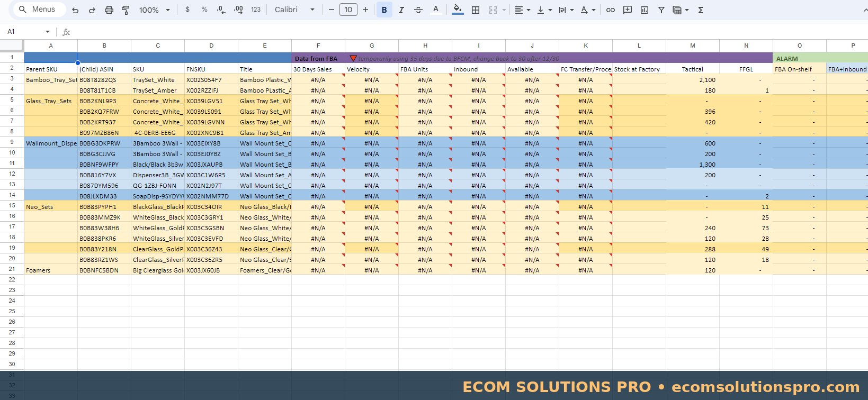Screen dimensions: 868x400
Task: Open the Name box dropdown arrow
Action: [x=48, y=32]
